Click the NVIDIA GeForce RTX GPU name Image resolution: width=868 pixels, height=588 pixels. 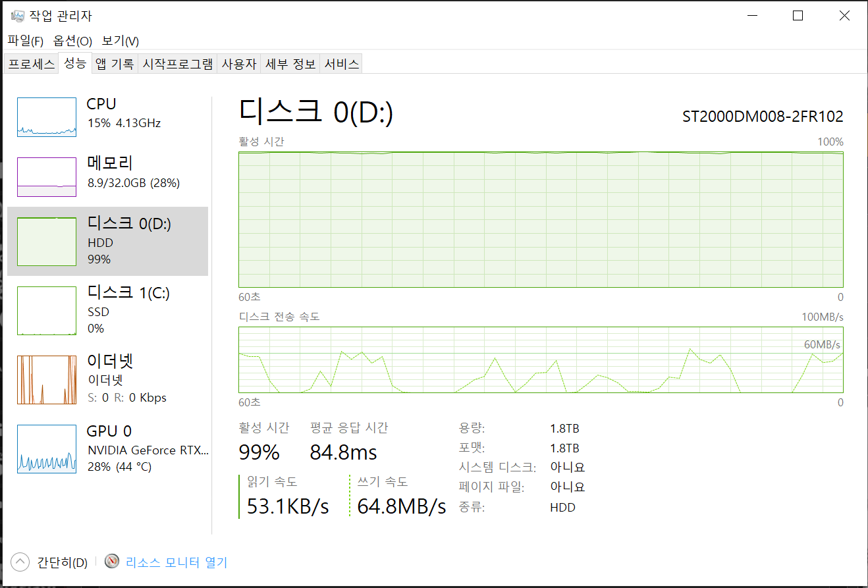pyautogui.click(x=148, y=450)
